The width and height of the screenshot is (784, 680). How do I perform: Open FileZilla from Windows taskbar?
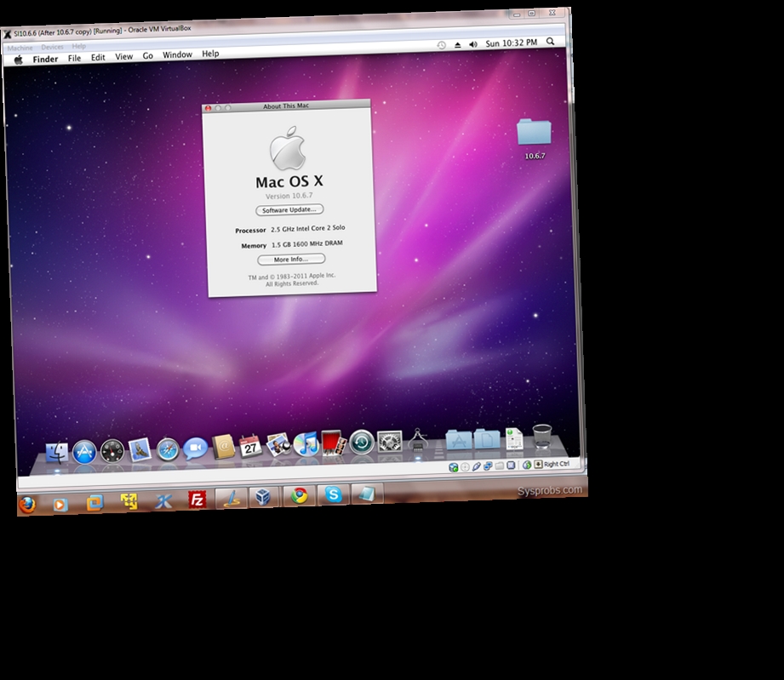[x=197, y=500]
